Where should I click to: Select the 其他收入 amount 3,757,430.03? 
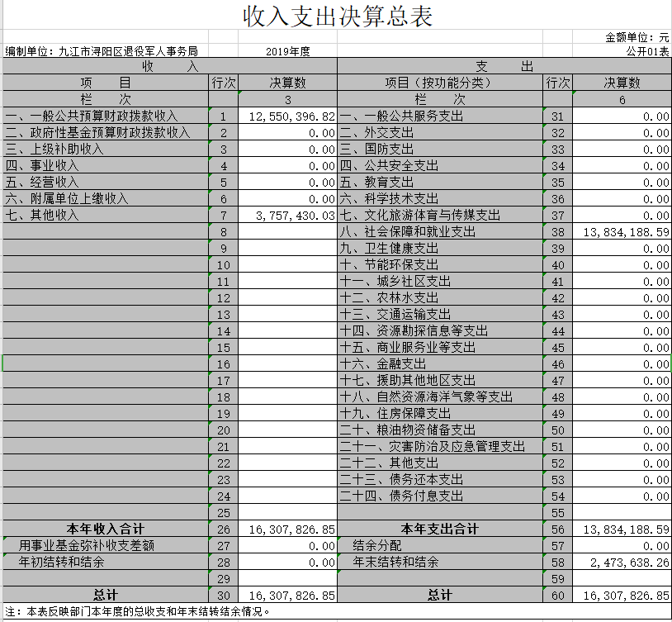287,216
